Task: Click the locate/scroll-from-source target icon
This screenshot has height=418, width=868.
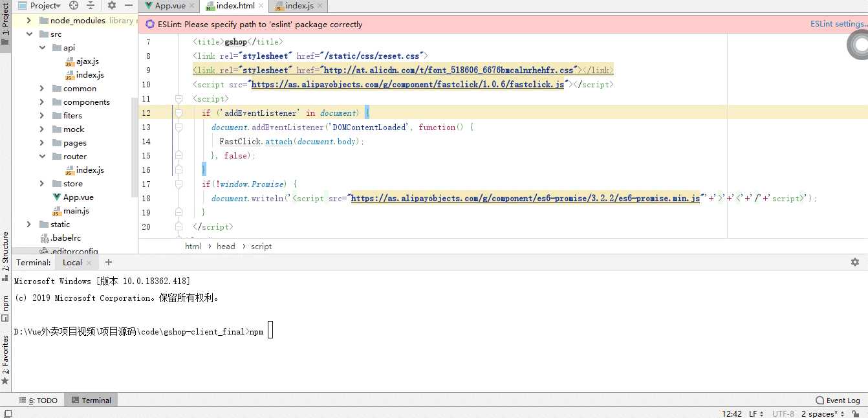Action: click(74, 5)
